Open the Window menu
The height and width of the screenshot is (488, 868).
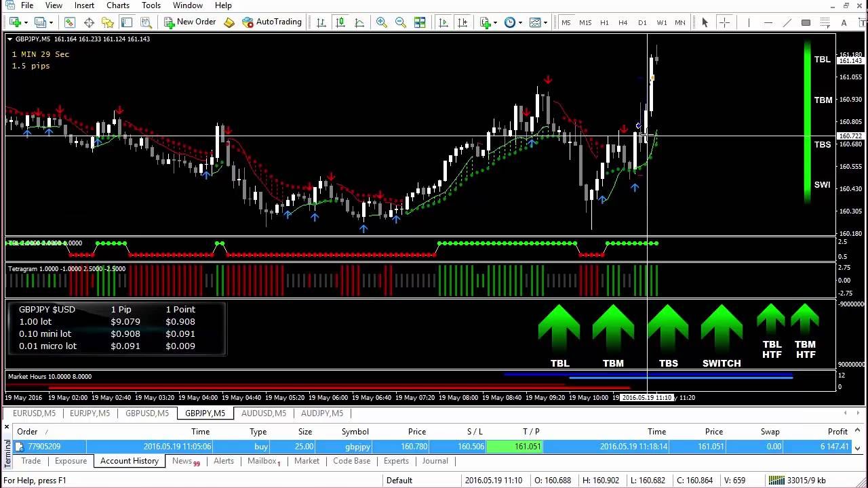(x=188, y=5)
